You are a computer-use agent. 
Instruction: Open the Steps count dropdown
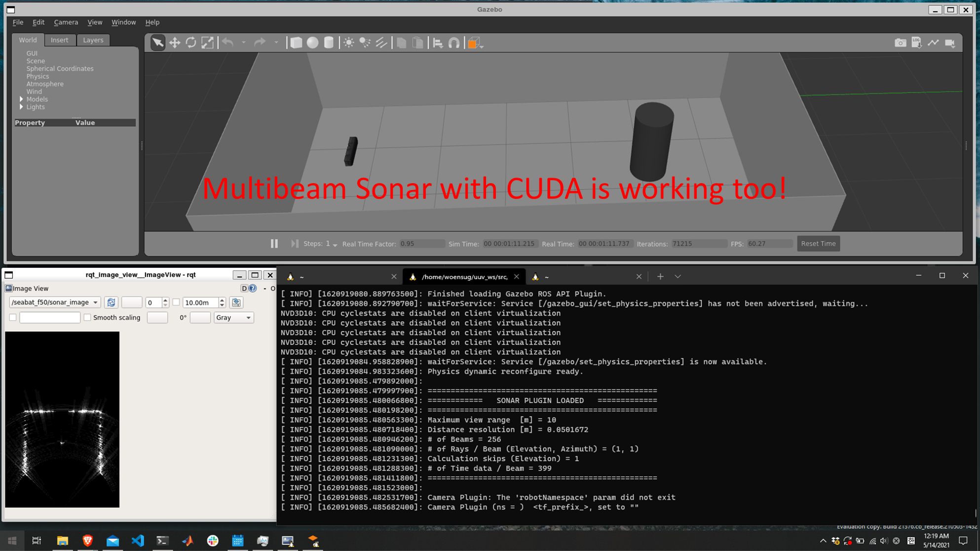335,245
